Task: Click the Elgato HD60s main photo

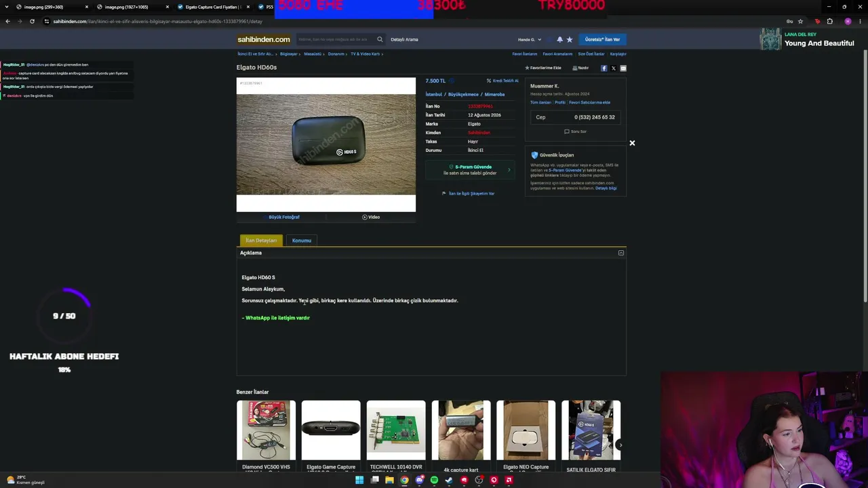Action: tap(326, 144)
